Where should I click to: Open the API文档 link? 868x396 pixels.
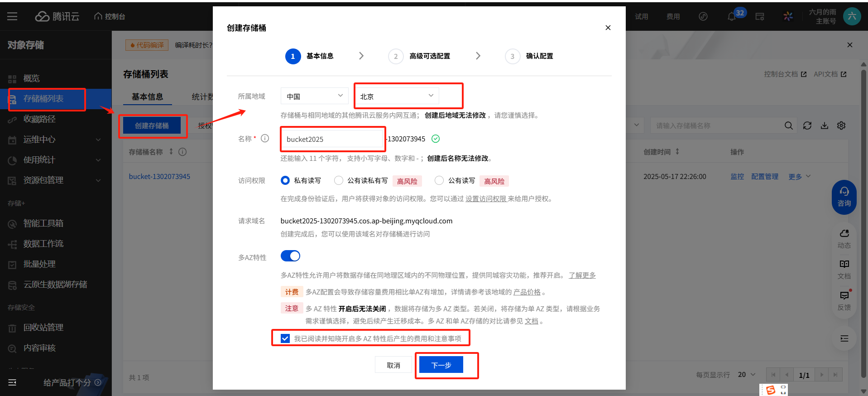coord(830,74)
